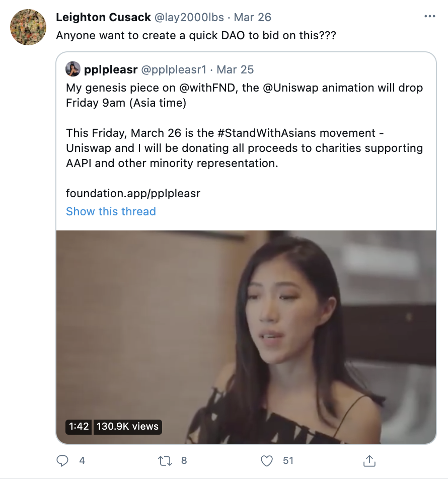Click the retweet arrows icon
The height and width of the screenshot is (483, 448).
tap(165, 461)
